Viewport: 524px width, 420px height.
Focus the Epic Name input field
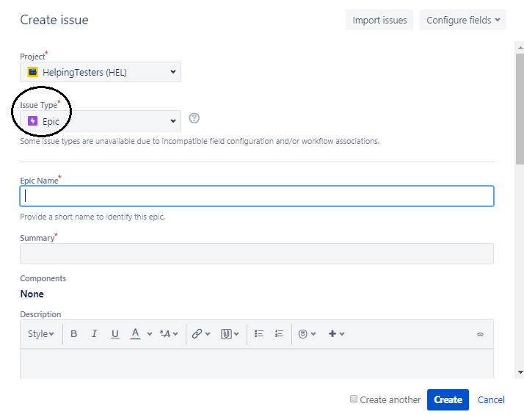(257, 196)
